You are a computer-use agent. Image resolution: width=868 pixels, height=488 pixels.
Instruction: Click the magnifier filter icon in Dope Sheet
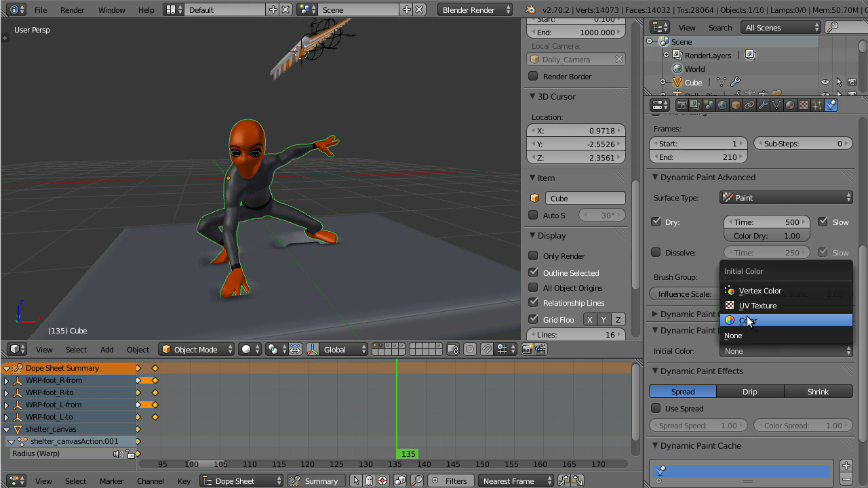point(417,481)
